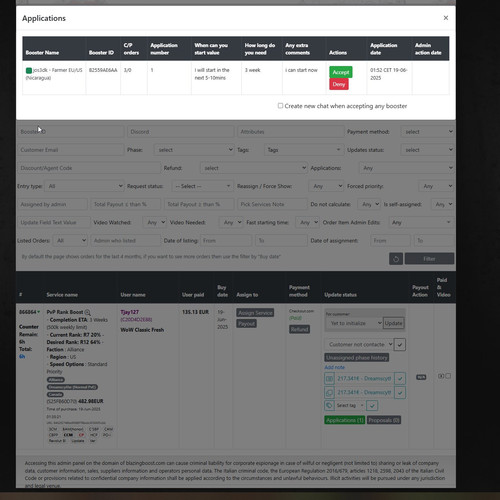Click the green booster status icon beside jos3dk

(29, 70)
